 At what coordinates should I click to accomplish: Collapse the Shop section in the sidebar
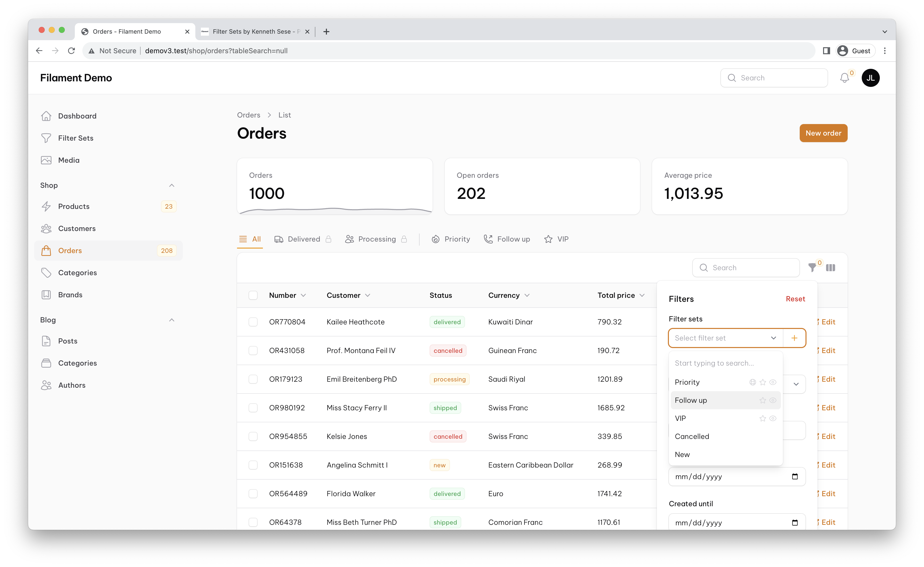coord(172,185)
